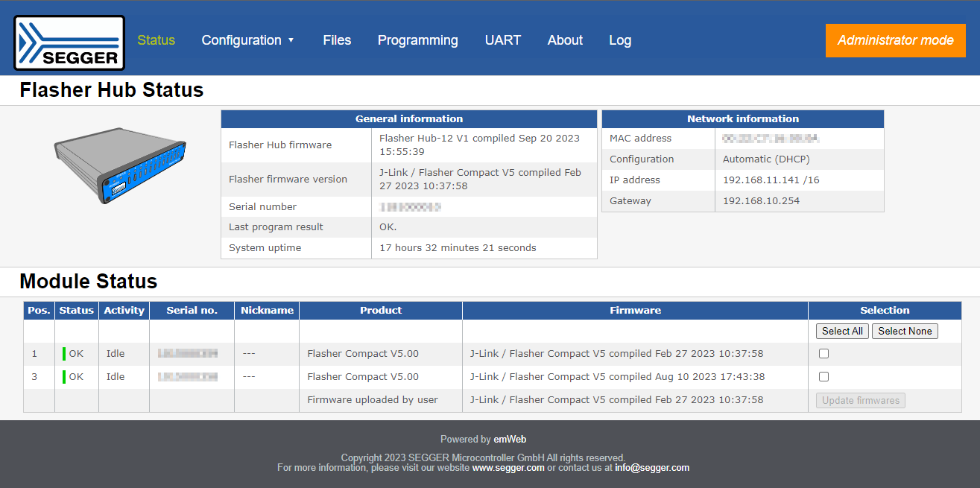Expand the Configuration dropdown menu

click(x=248, y=40)
